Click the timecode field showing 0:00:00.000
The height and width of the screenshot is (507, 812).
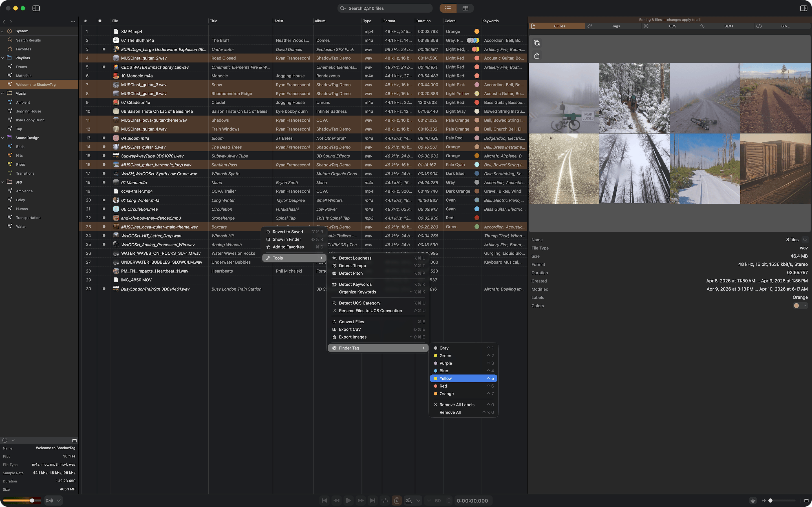pyautogui.click(x=473, y=500)
